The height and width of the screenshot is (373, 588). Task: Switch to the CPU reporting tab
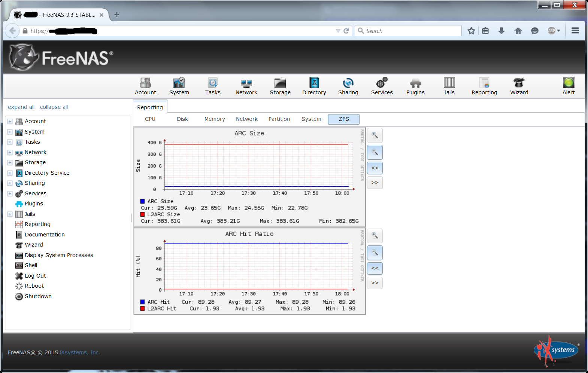(150, 119)
